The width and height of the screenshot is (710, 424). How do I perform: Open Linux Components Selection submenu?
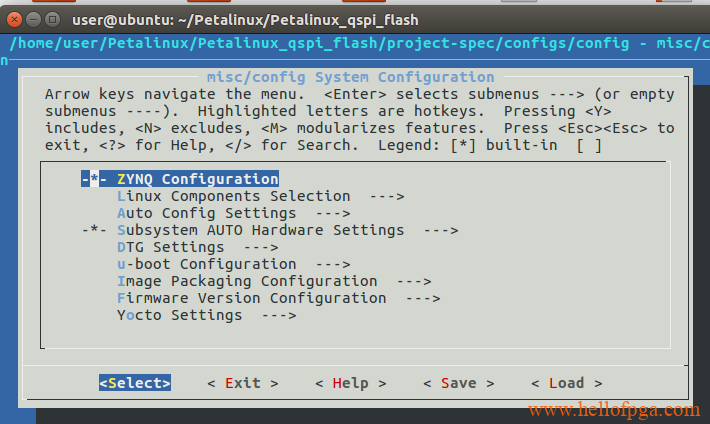pyautogui.click(x=260, y=196)
